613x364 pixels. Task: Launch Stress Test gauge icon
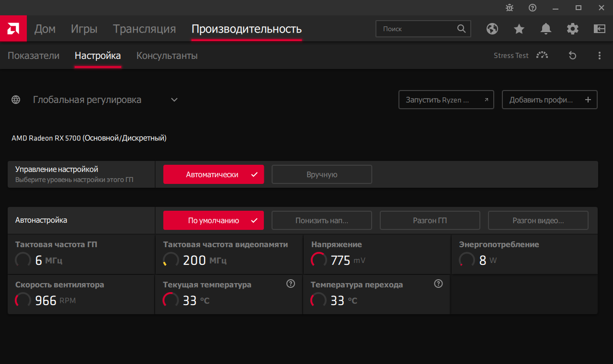pos(542,56)
